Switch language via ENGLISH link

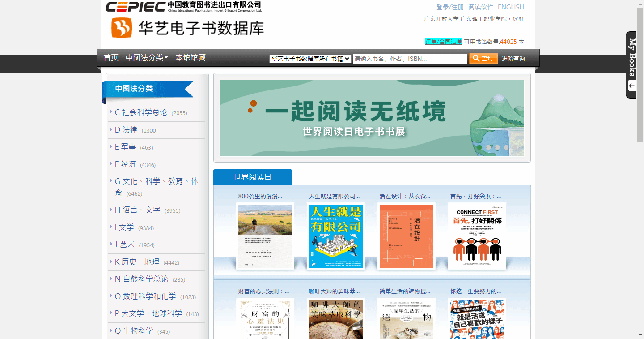tap(511, 7)
